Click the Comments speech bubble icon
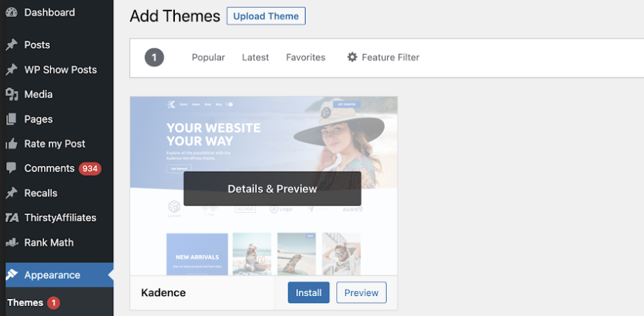644x316 pixels. (x=11, y=168)
